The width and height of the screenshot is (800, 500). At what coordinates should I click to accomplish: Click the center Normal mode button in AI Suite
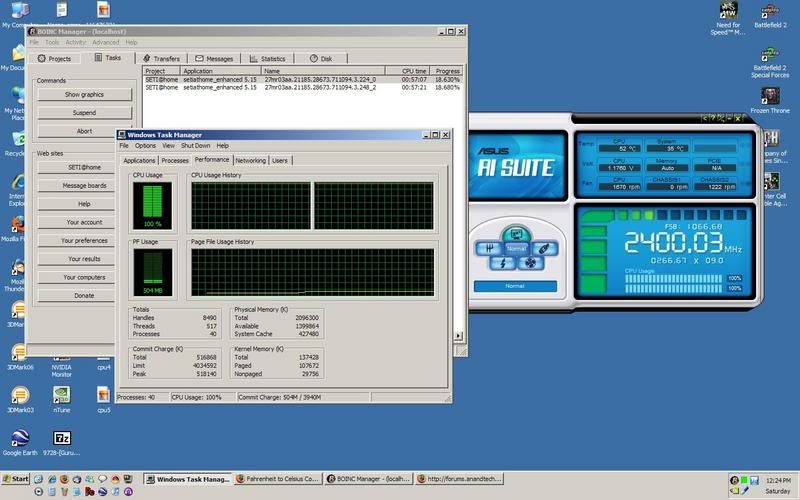coord(516,248)
